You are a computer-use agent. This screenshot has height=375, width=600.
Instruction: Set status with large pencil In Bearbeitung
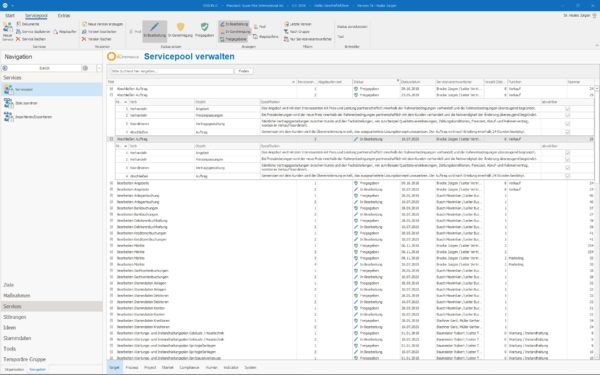[x=155, y=30]
